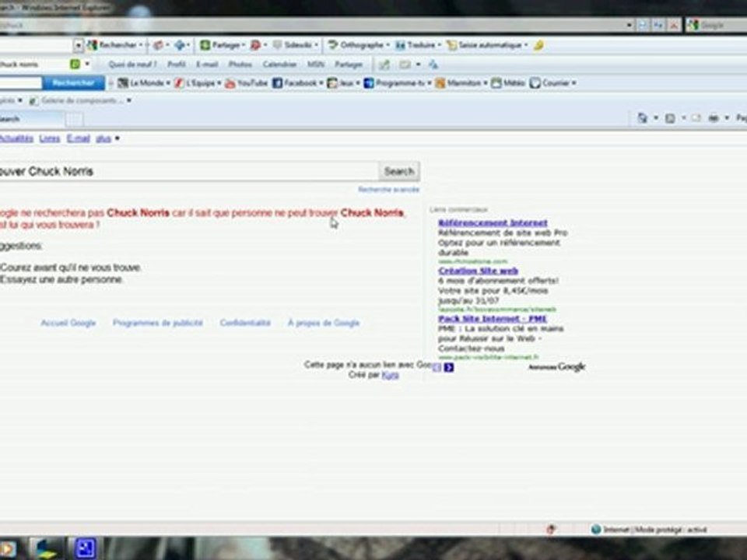Click the Partager icon in Google toolbar
Viewport: 747px width, 560px height.
pos(205,45)
